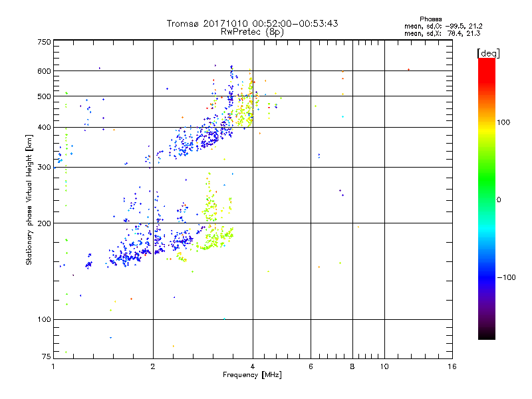Click the x-axis tick label '6'
The width and height of the screenshot is (532, 399).
tap(311, 366)
